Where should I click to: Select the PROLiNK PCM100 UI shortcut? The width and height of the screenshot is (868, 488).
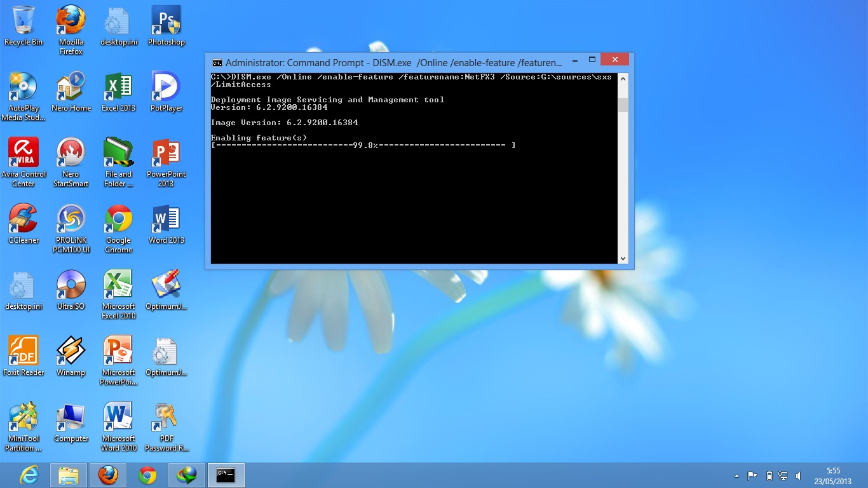point(71,228)
